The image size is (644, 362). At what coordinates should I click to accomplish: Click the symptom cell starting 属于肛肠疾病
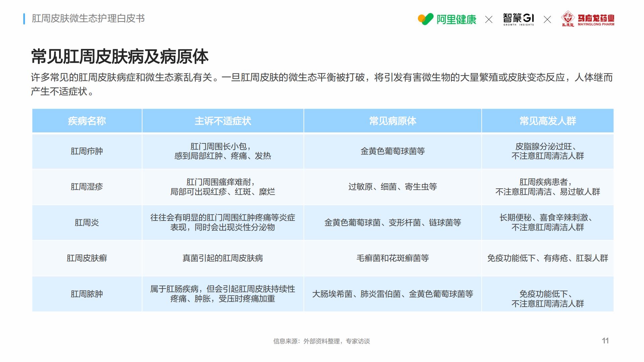point(223,294)
